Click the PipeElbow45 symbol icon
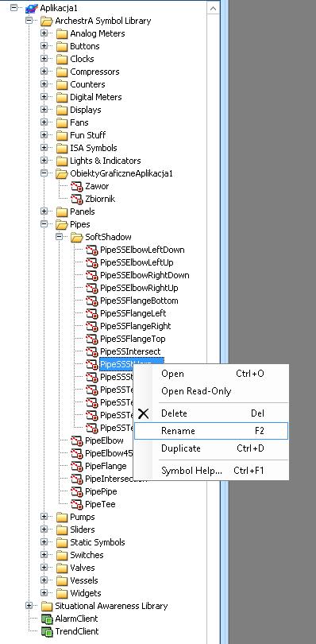The height and width of the screenshot is (644, 316). 77,453
